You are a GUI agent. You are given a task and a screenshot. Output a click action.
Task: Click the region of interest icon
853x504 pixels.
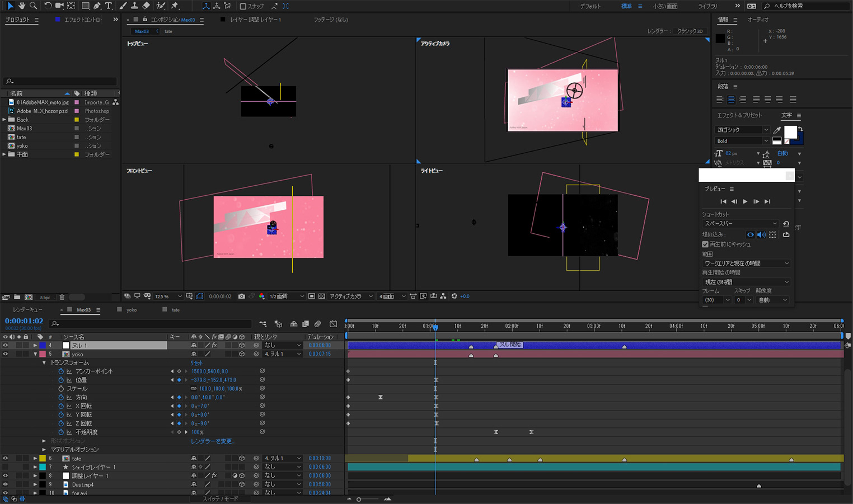[x=312, y=296]
